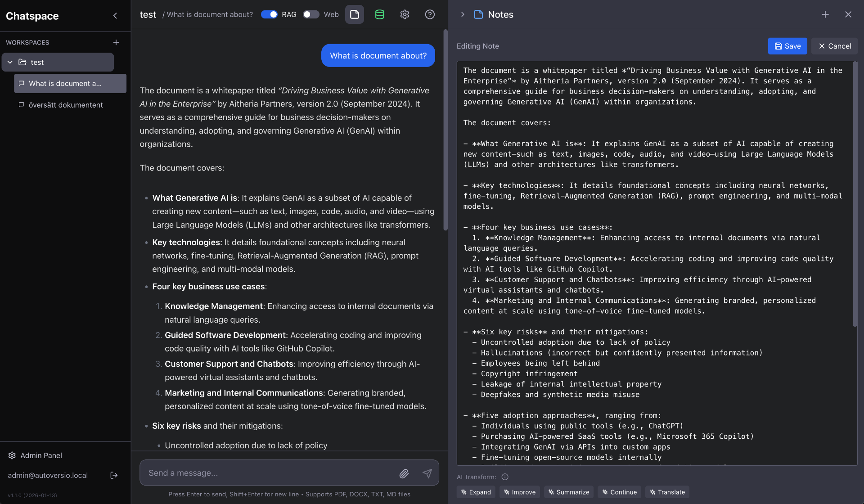Open the test workspace

pyautogui.click(x=58, y=62)
